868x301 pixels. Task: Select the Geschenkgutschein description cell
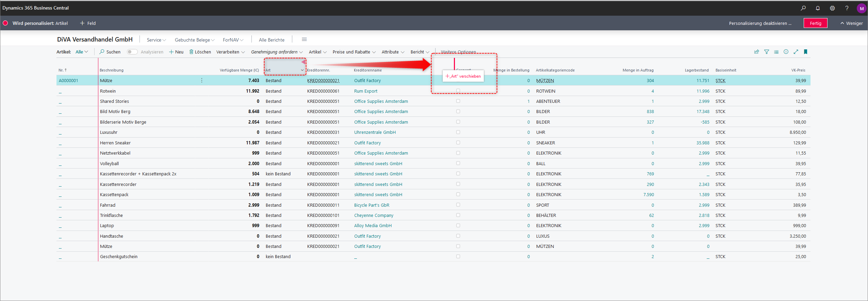pos(118,256)
